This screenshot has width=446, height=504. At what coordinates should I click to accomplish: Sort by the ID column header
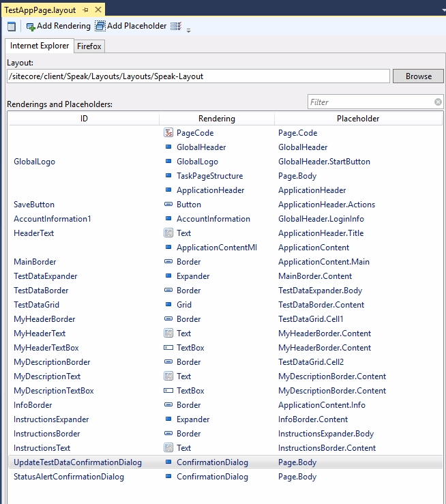click(x=84, y=119)
